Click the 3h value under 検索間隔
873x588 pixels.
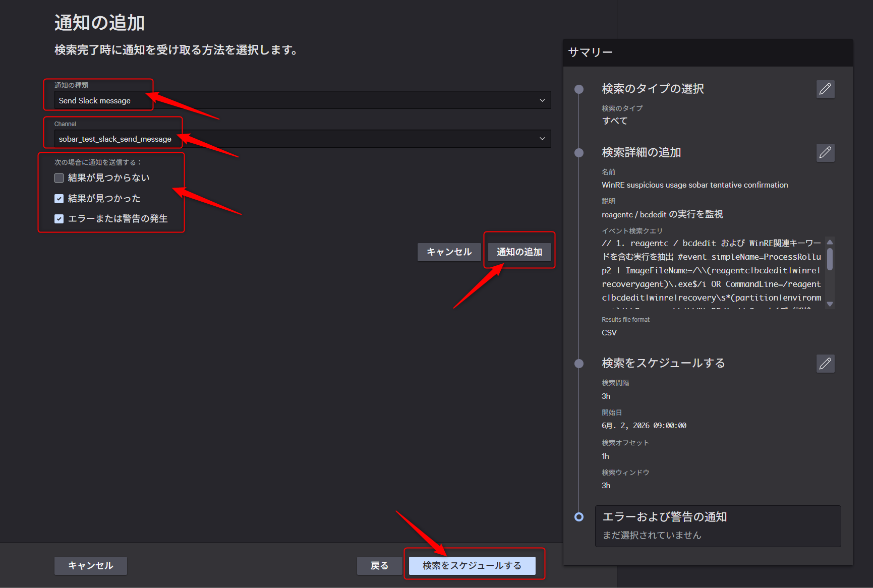[606, 396]
